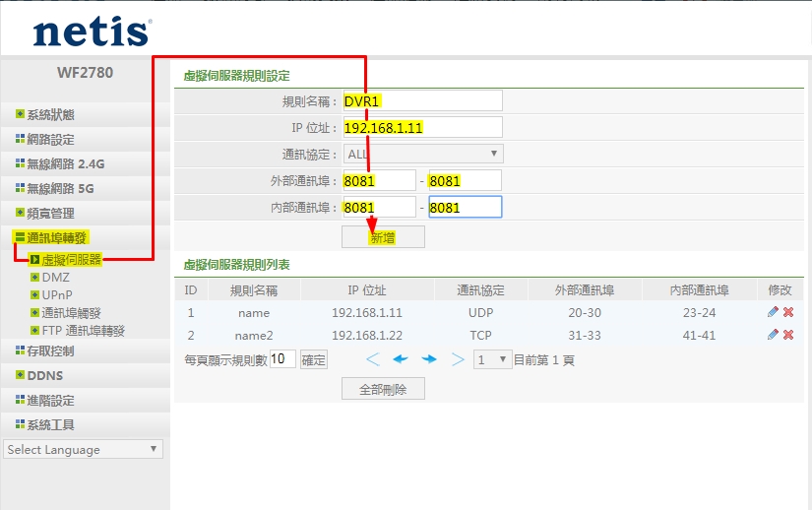Screen dimensions: 812x510
Task: Click table cell UDP
Action: coord(480,313)
